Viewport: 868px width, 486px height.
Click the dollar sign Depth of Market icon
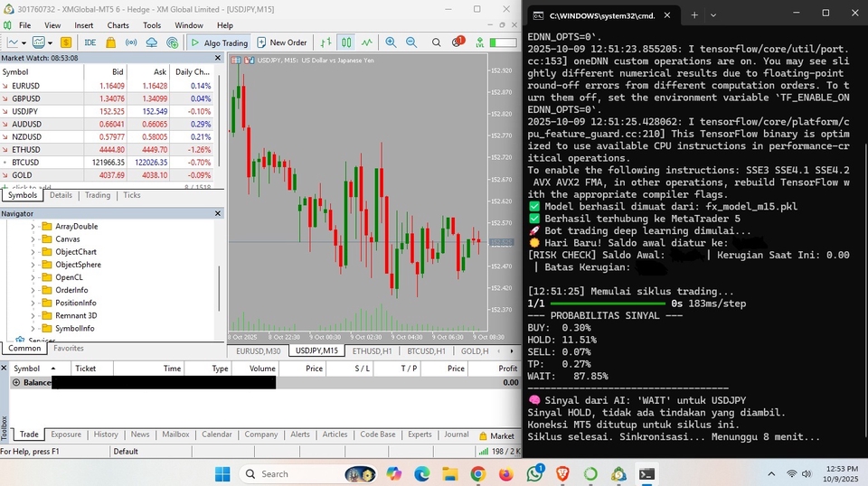click(66, 42)
